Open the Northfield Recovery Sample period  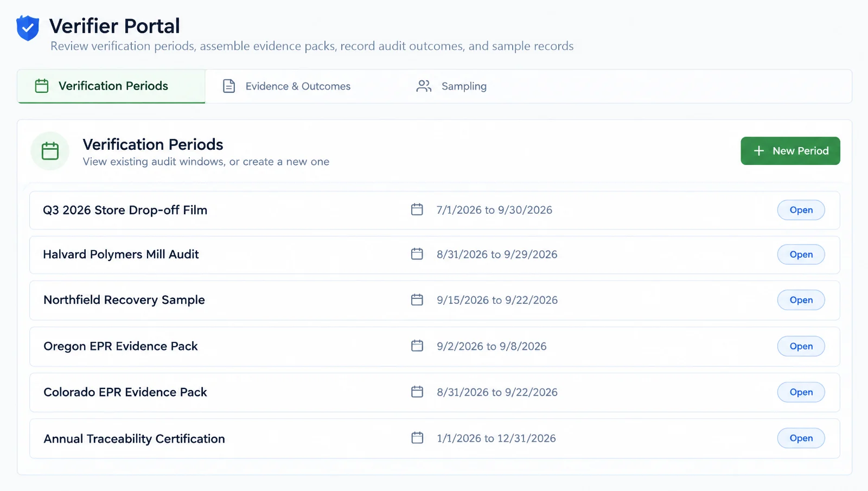click(801, 300)
